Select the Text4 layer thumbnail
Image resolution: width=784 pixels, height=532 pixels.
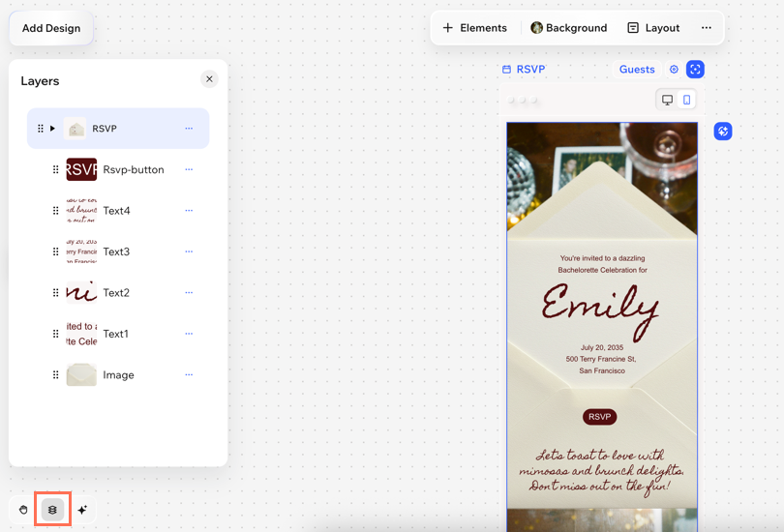pyautogui.click(x=81, y=210)
